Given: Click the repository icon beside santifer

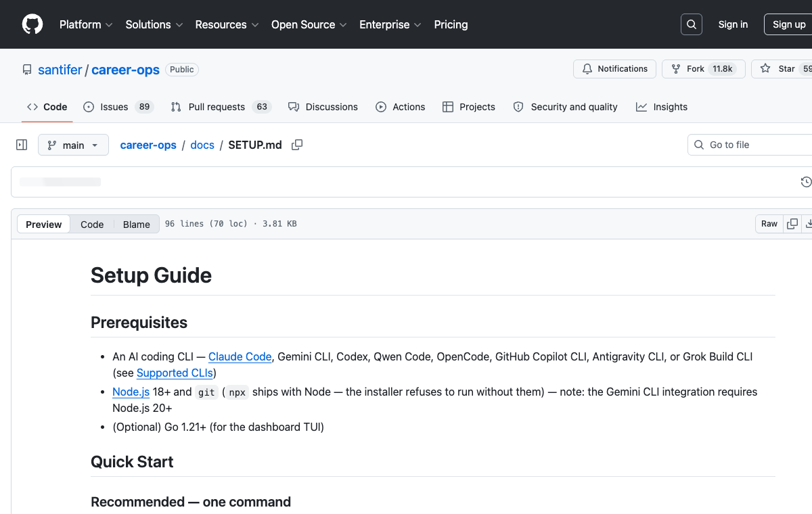Looking at the screenshot, I should point(27,70).
